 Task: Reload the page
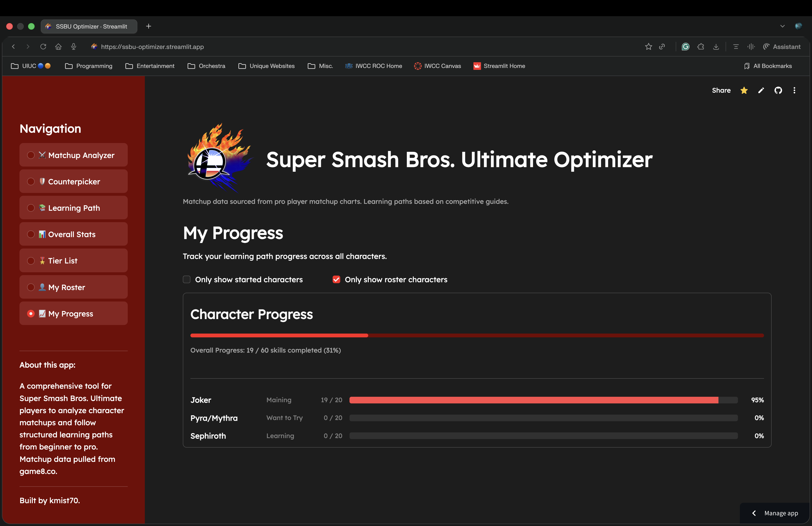(43, 47)
